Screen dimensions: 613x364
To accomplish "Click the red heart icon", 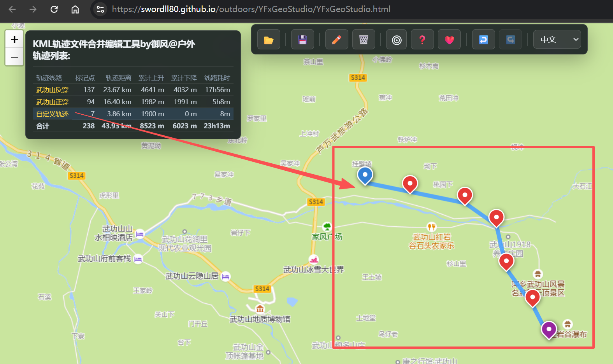I will coord(450,40).
